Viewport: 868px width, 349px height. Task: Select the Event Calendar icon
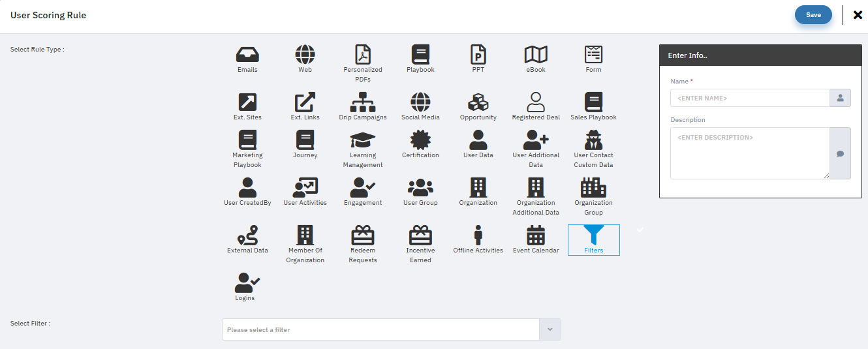535,235
